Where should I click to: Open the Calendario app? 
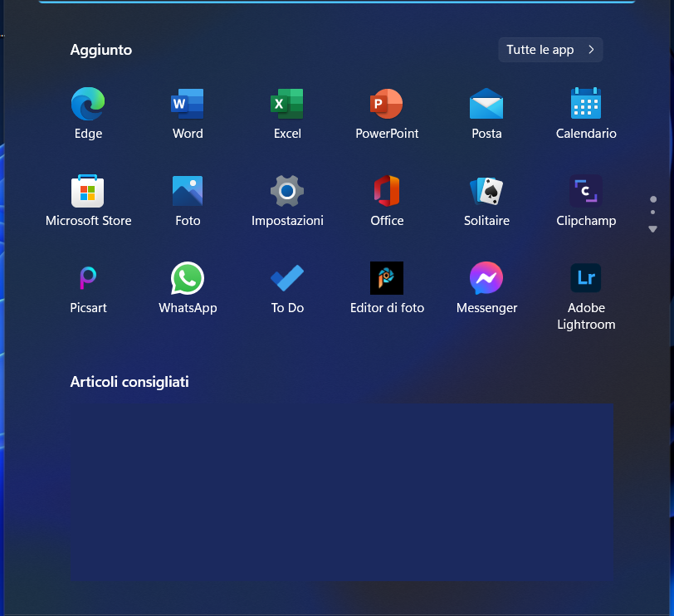coord(586,114)
